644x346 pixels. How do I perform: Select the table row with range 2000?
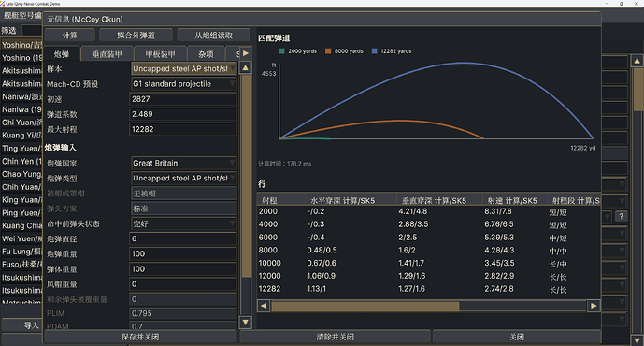pyautogui.click(x=428, y=211)
